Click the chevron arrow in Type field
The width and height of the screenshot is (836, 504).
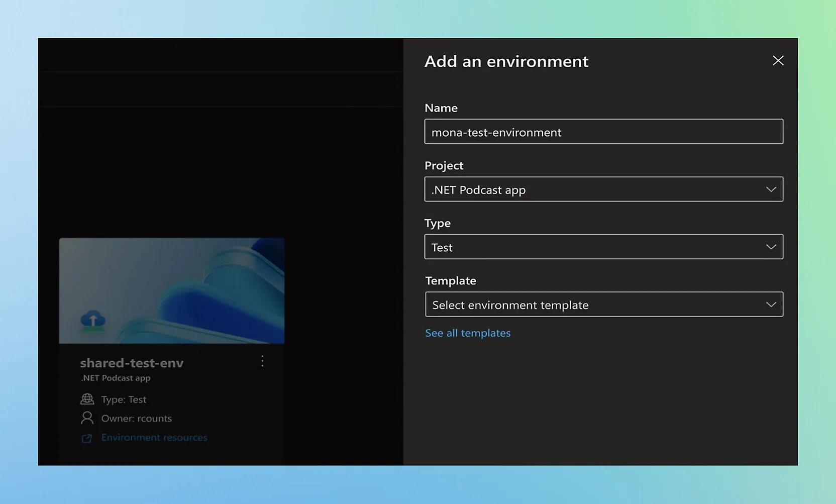(x=771, y=247)
